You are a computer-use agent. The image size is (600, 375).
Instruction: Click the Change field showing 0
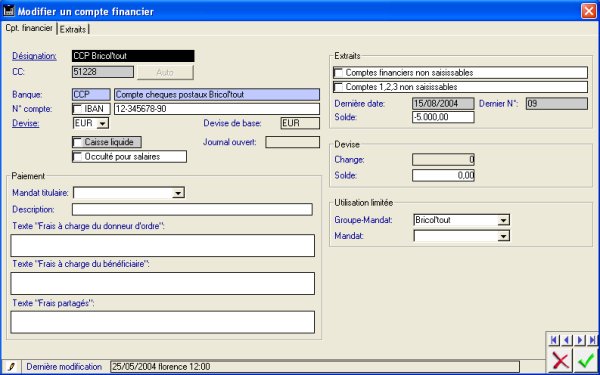443,160
